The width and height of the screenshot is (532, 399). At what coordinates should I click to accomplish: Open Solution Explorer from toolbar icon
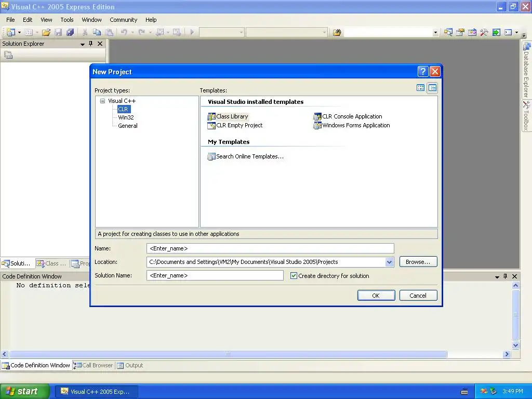[x=448, y=32]
